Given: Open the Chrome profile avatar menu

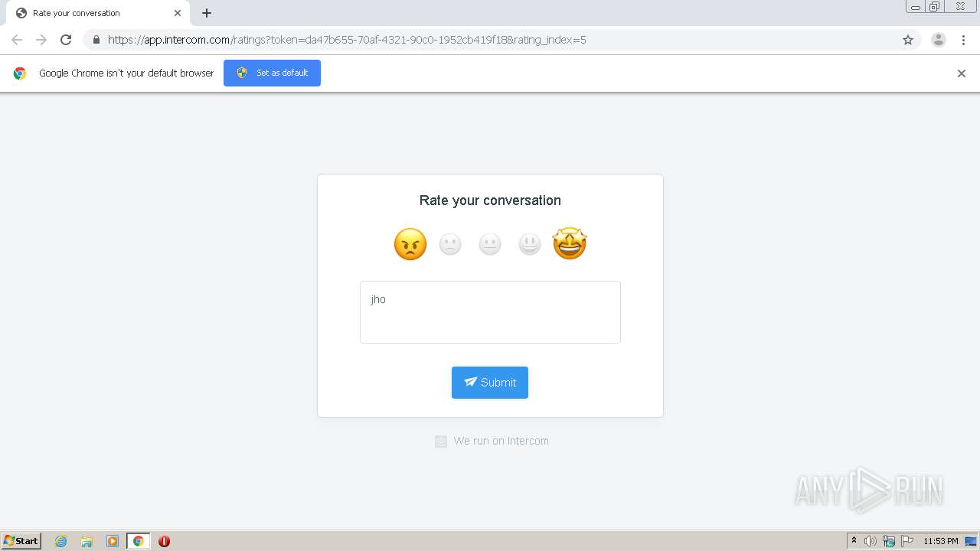Looking at the screenshot, I should point(939,40).
